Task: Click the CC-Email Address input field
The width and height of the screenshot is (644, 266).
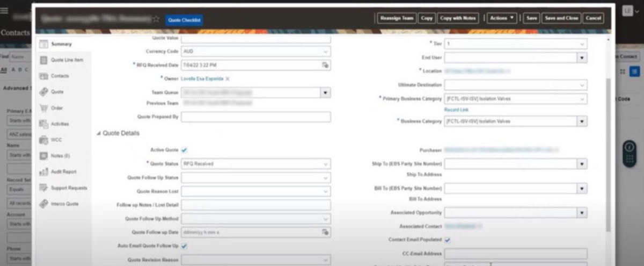Action: pyautogui.click(x=516, y=253)
